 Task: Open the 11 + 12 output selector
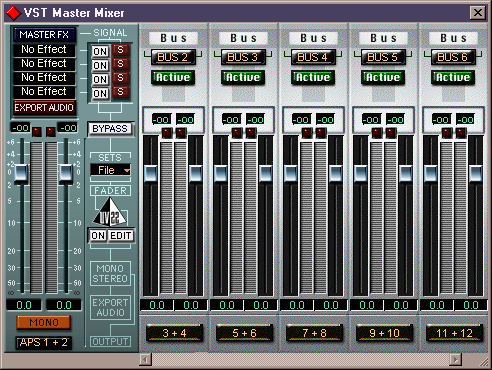point(454,333)
